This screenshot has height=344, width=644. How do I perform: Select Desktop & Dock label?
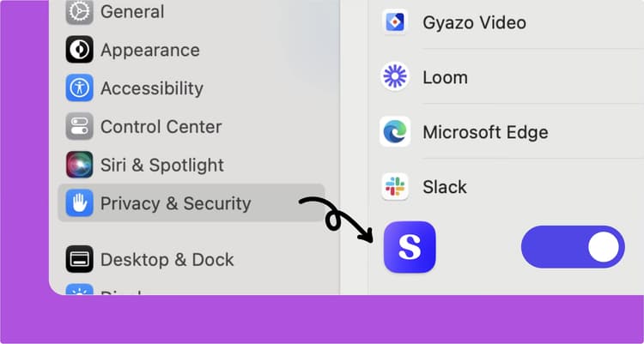[x=167, y=259]
